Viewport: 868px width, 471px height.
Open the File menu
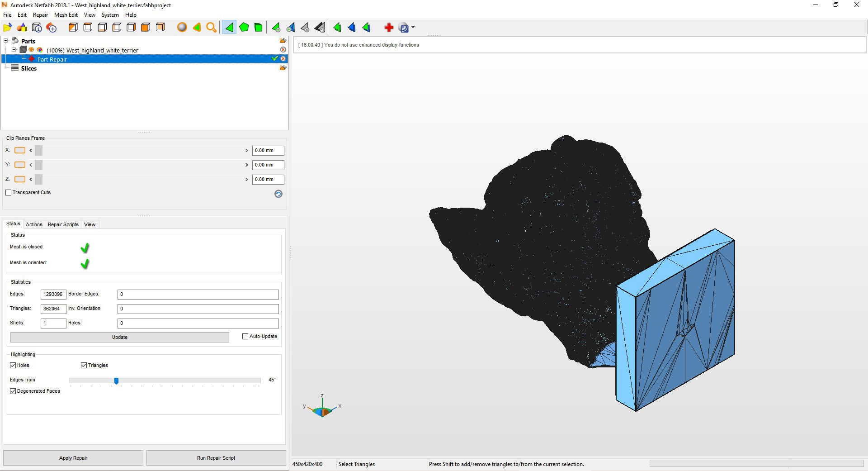coord(7,15)
